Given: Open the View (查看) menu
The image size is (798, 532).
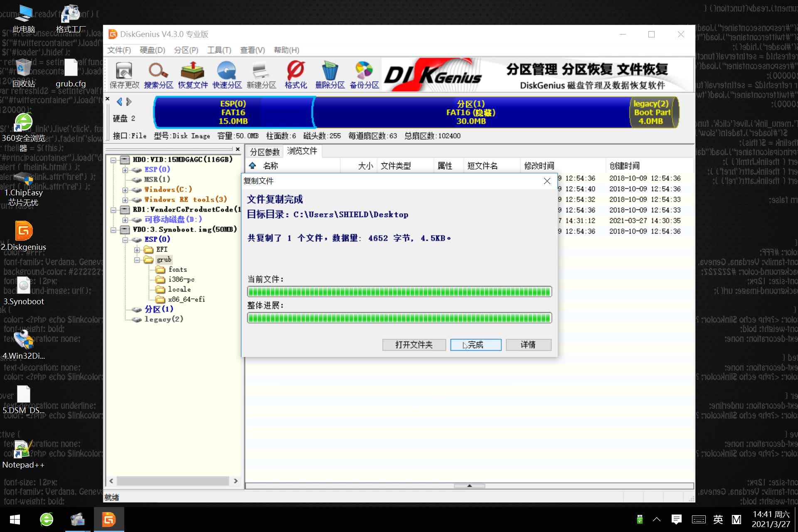Looking at the screenshot, I should (x=252, y=50).
